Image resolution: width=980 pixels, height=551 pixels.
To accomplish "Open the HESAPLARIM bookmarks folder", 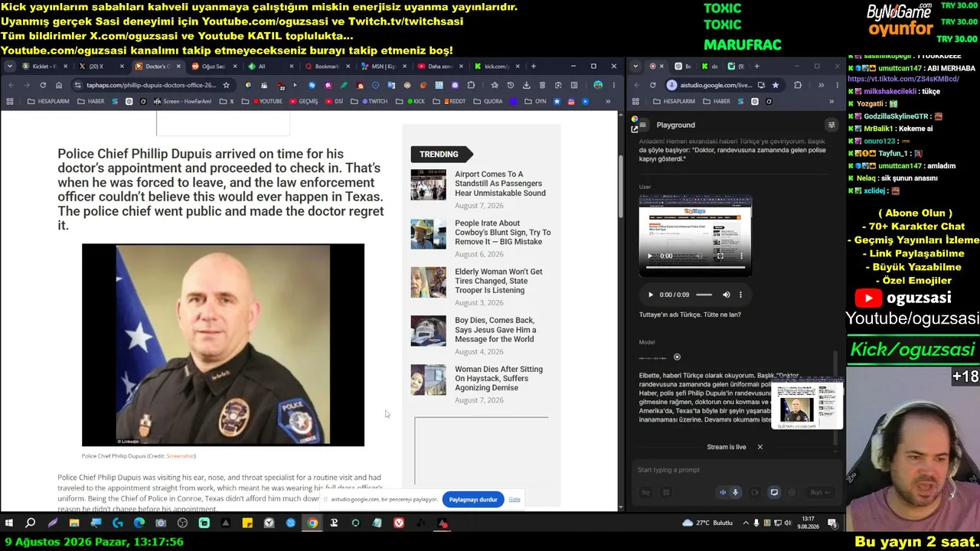I will click(48, 102).
